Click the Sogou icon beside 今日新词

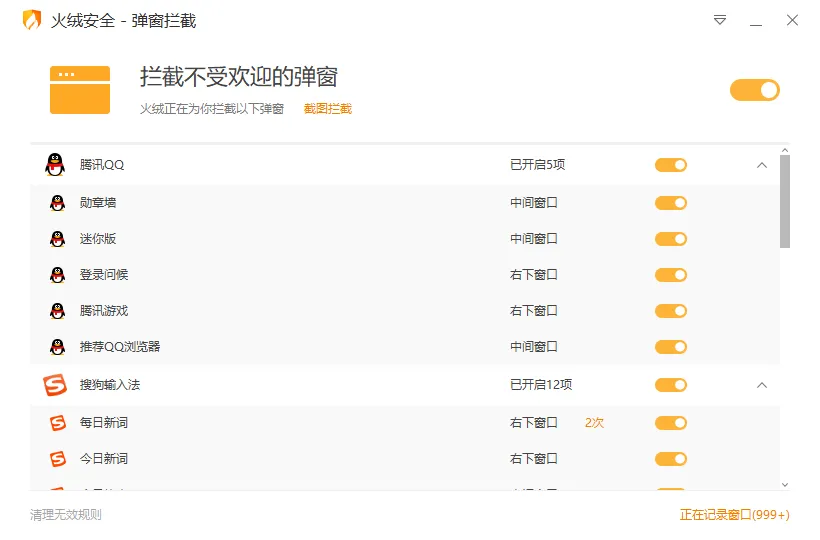tap(58, 459)
